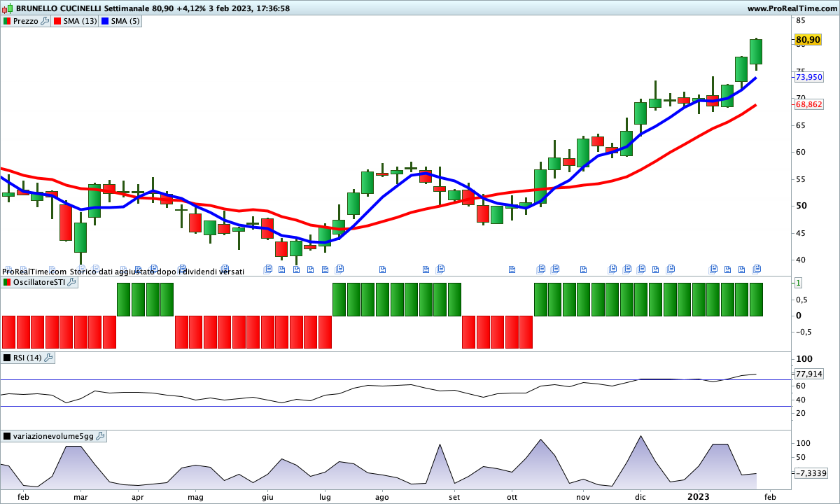Click the apr month label on time axis
Image resolution: width=840 pixels, height=504 pixels.
[x=137, y=496]
